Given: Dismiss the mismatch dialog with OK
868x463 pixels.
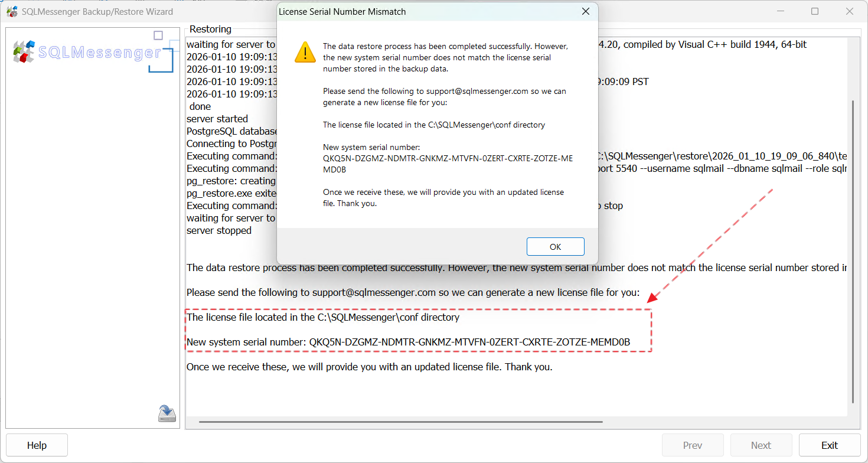Looking at the screenshot, I should [x=555, y=246].
